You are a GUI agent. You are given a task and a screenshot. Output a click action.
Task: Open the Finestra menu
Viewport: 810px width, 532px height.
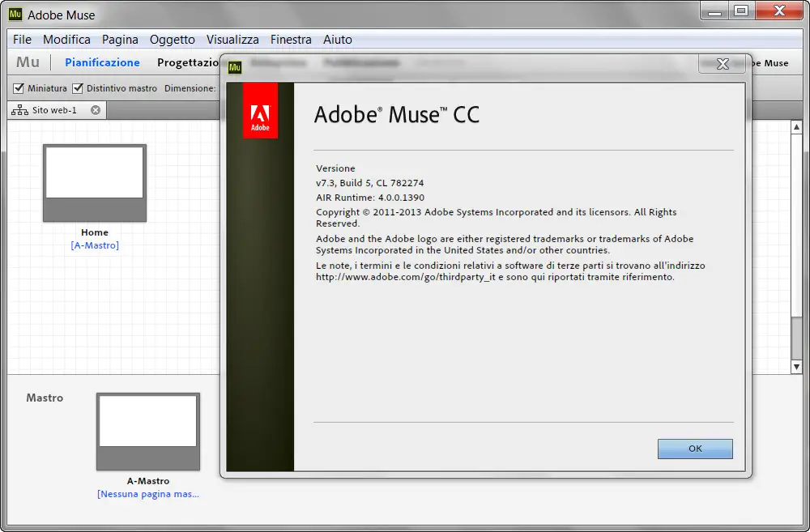click(x=291, y=39)
